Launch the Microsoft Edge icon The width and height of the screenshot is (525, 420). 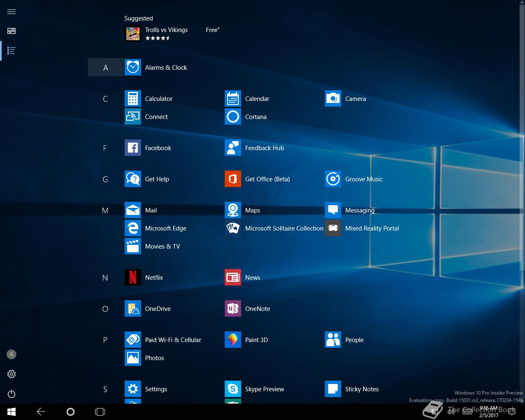click(133, 228)
